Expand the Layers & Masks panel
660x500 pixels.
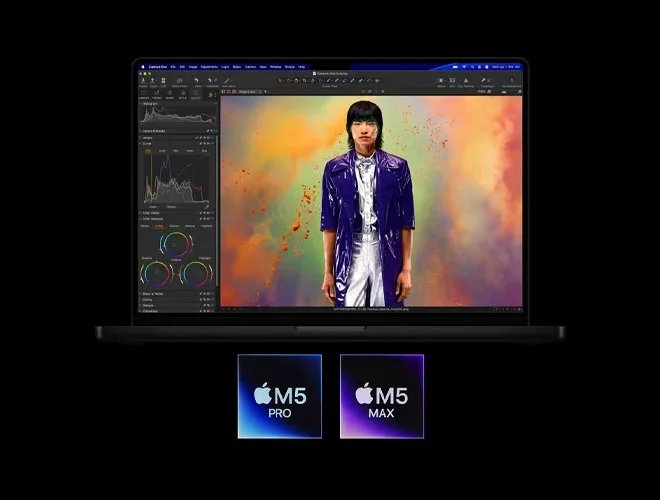(141, 131)
